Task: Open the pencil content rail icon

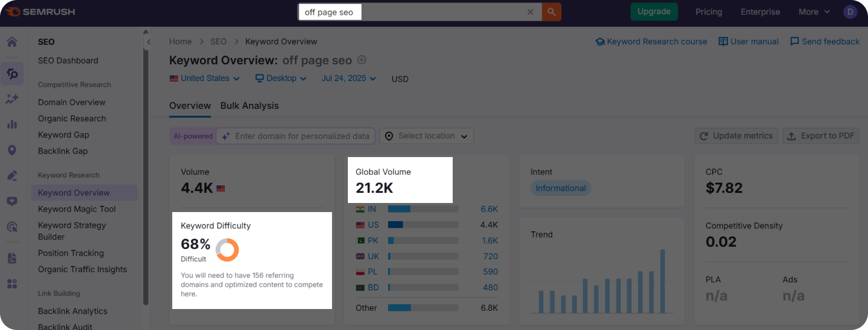Action: 12,176
